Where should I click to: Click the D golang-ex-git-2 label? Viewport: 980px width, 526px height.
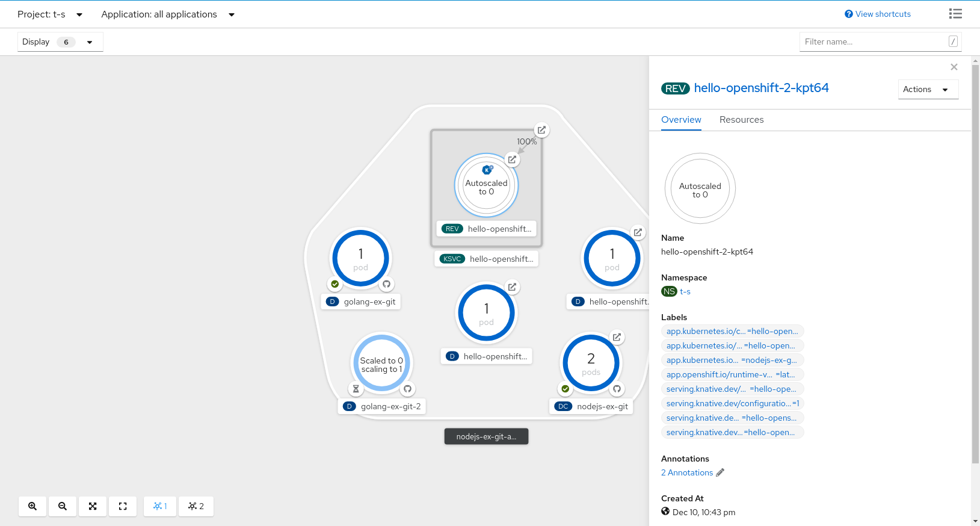click(x=381, y=406)
